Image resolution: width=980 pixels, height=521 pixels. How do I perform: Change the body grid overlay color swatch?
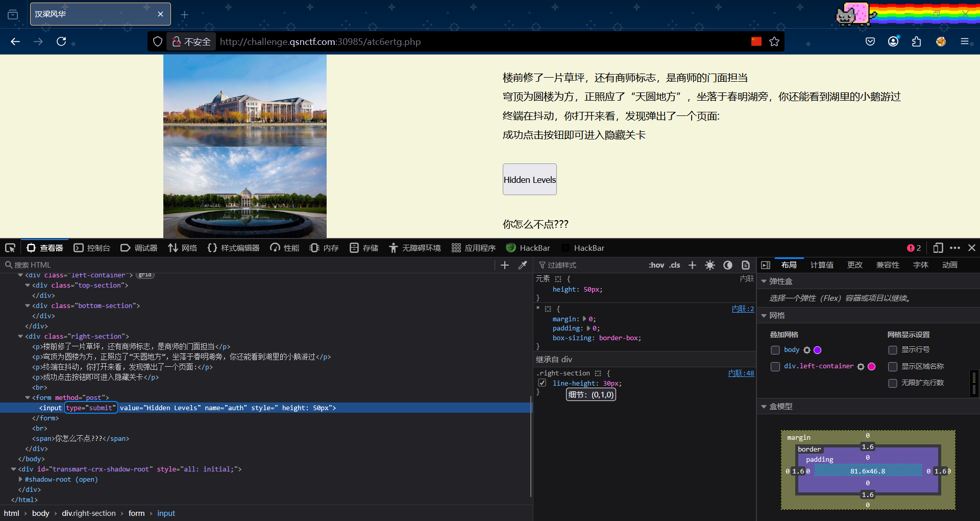[x=817, y=350]
